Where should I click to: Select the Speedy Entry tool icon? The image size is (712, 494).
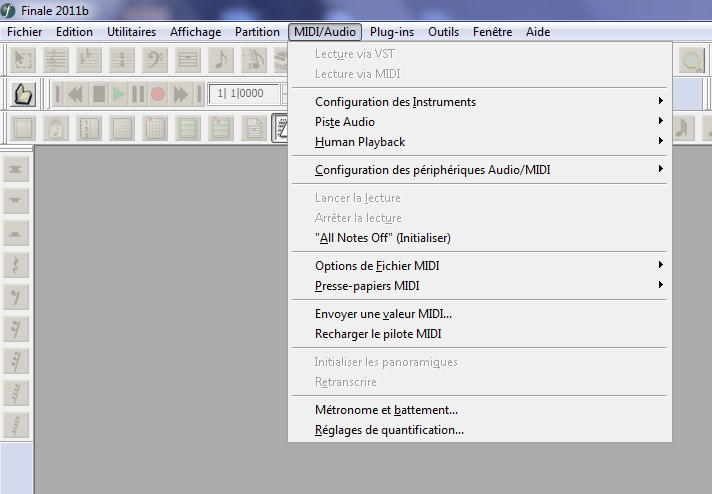(253, 60)
